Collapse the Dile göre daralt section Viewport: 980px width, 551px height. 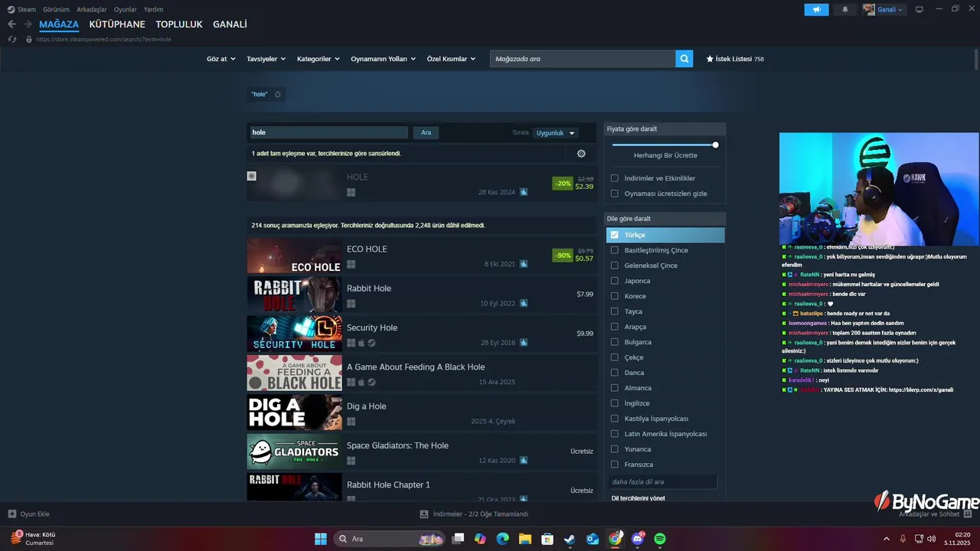pyautogui.click(x=665, y=219)
